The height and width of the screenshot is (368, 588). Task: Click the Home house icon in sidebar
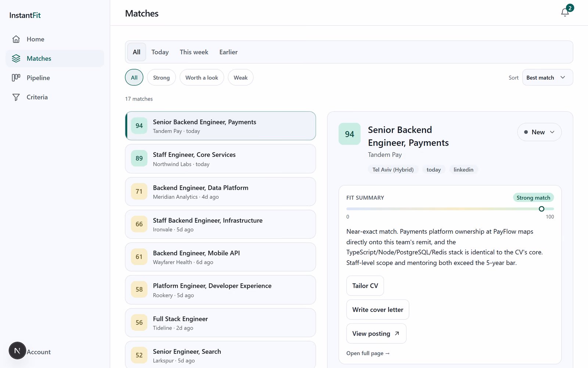(x=16, y=39)
